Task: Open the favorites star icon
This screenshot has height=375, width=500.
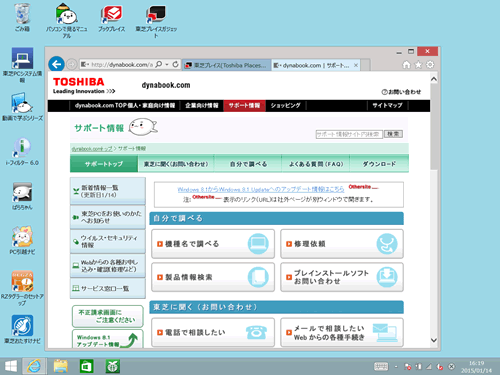Action: [x=418, y=65]
